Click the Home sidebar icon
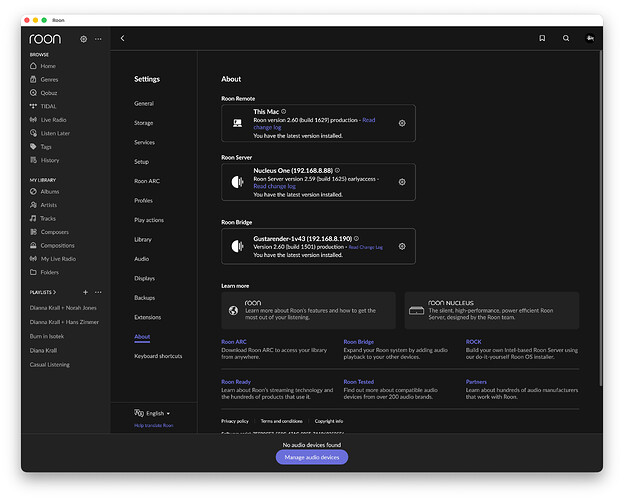 (33, 66)
